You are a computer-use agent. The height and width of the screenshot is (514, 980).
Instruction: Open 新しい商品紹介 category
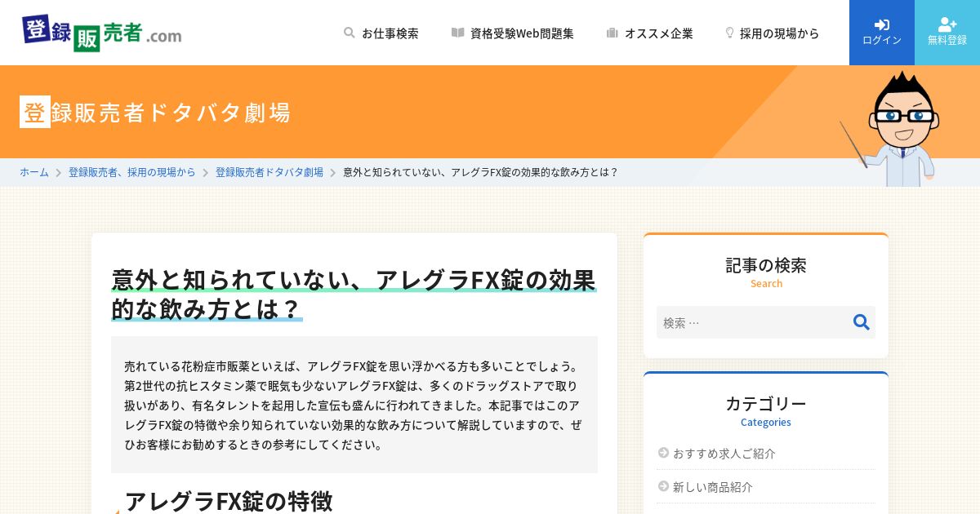(713, 486)
